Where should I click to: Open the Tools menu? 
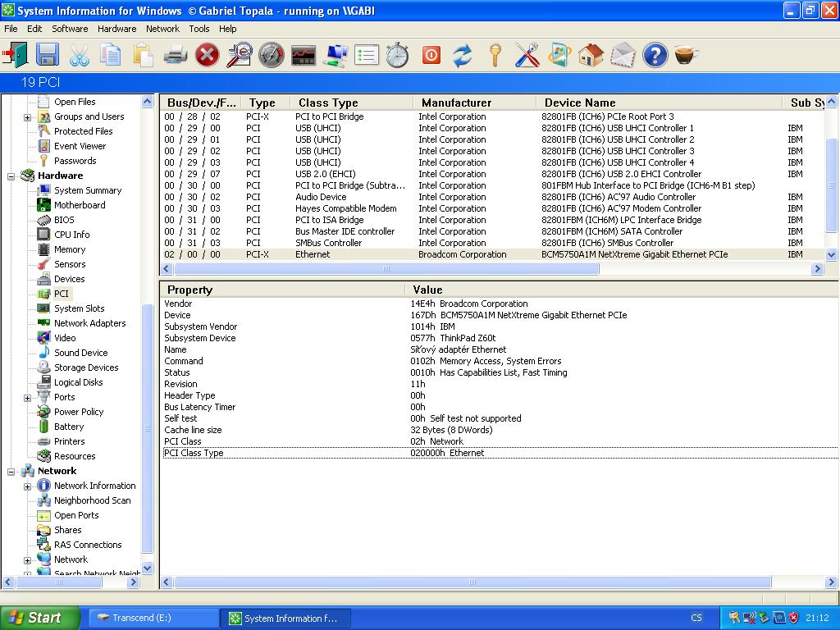[x=199, y=29]
